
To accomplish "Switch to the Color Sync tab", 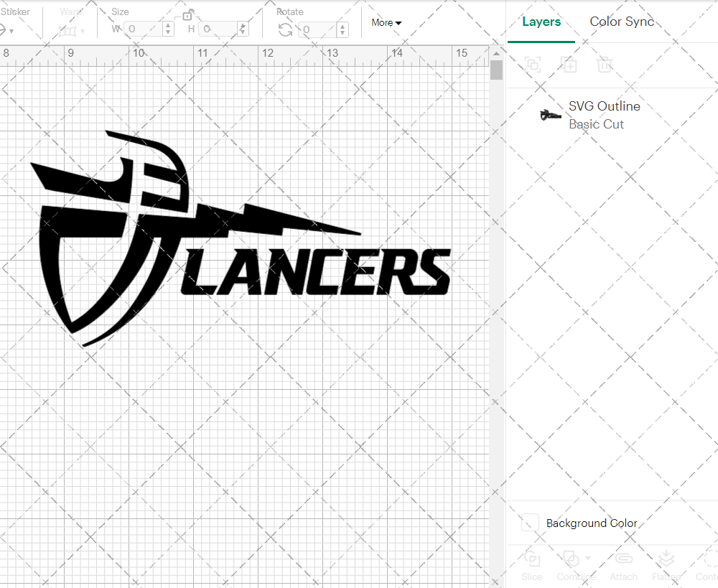I will (622, 22).
